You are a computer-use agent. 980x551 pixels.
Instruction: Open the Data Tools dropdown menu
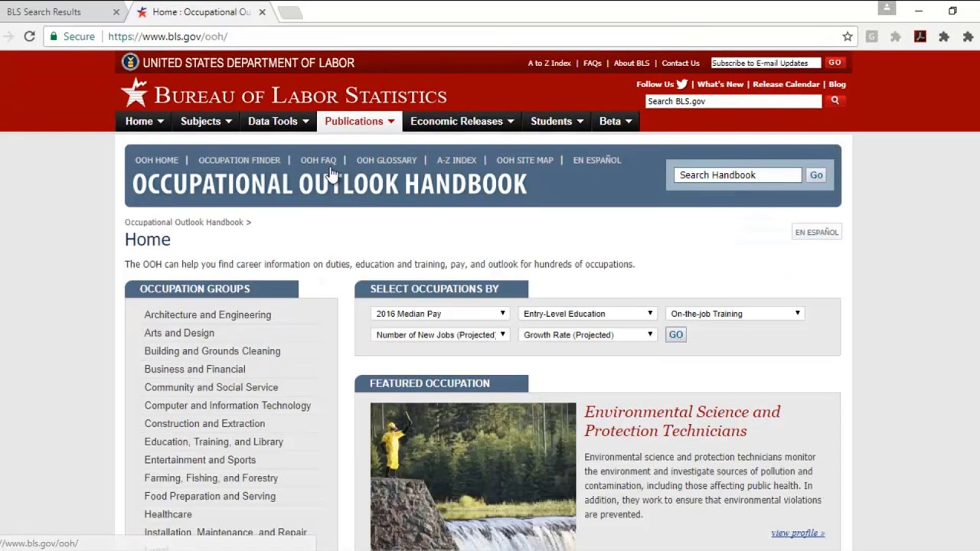(278, 121)
